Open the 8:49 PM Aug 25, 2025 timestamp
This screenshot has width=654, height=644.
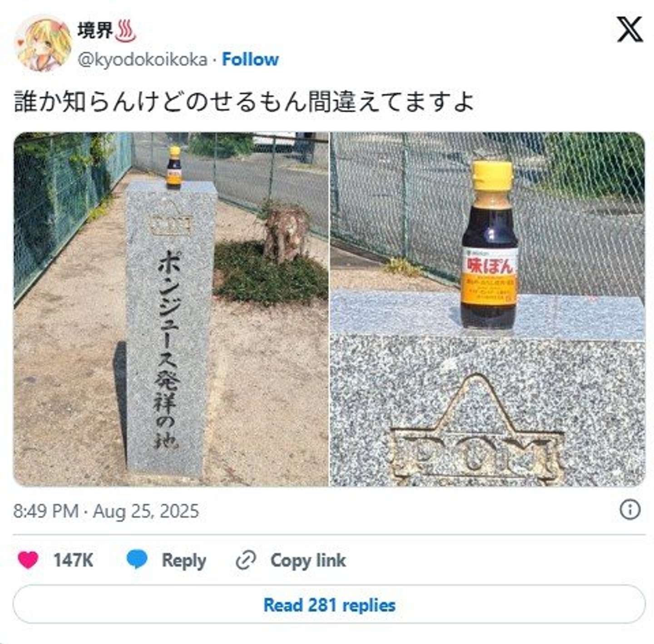point(106,511)
